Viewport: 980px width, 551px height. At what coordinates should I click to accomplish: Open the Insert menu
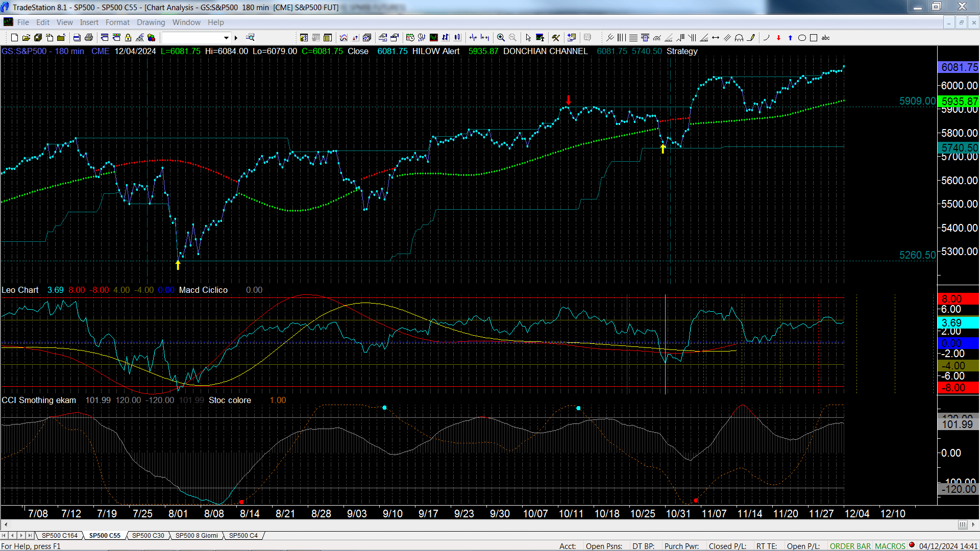(89, 22)
